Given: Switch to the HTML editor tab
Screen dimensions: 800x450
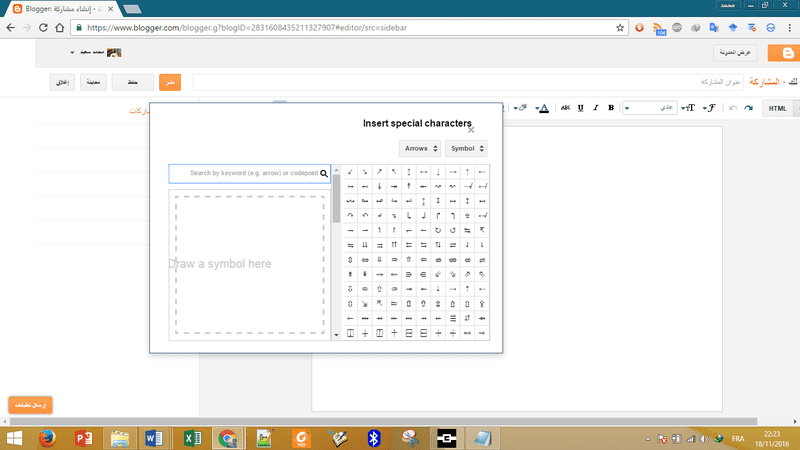Looking at the screenshot, I should click(x=778, y=108).
